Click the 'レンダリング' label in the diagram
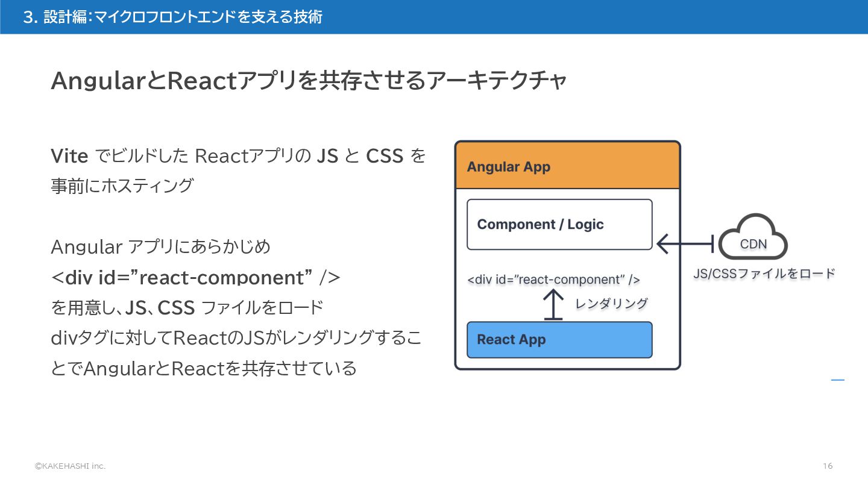This screenshot has height=488, width=868. click(x=611, y=304)
